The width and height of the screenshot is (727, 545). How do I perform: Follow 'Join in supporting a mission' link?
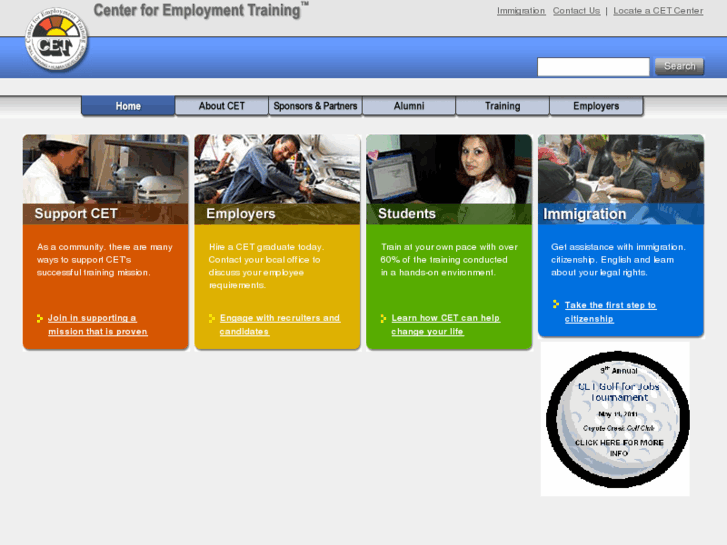(x=97, y=325)
